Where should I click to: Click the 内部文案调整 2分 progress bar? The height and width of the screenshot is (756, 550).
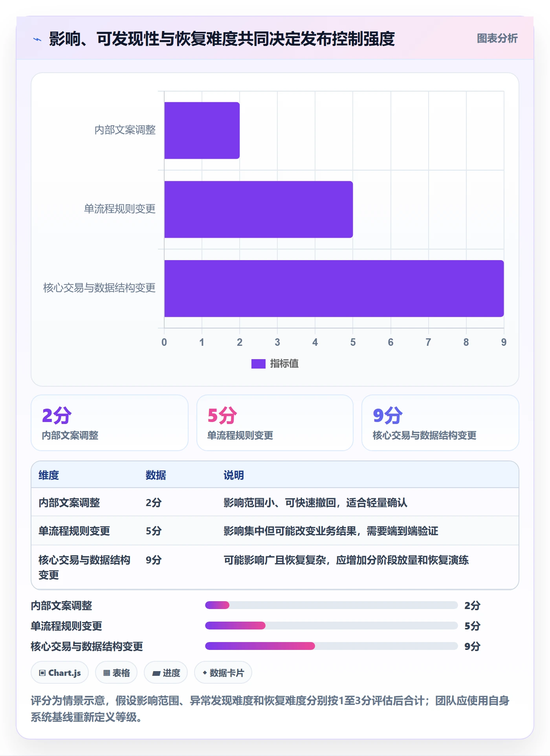click(332, 605)
